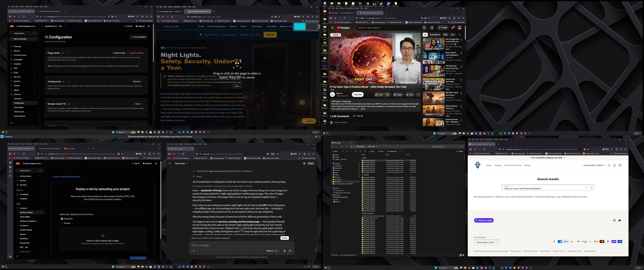Click the Custom Purge button

click(x=119, y=53)
